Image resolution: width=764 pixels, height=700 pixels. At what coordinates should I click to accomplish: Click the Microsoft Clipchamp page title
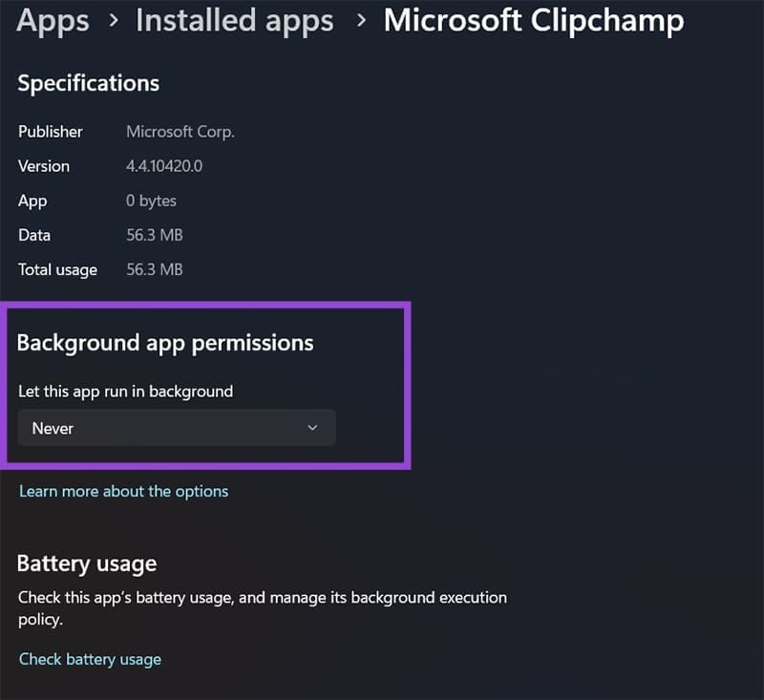(533, 20)
